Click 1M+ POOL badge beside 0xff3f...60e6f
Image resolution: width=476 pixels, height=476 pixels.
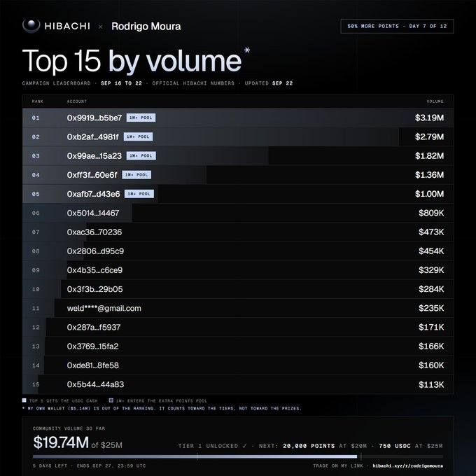pyautogui.click(x=136, y=175)
